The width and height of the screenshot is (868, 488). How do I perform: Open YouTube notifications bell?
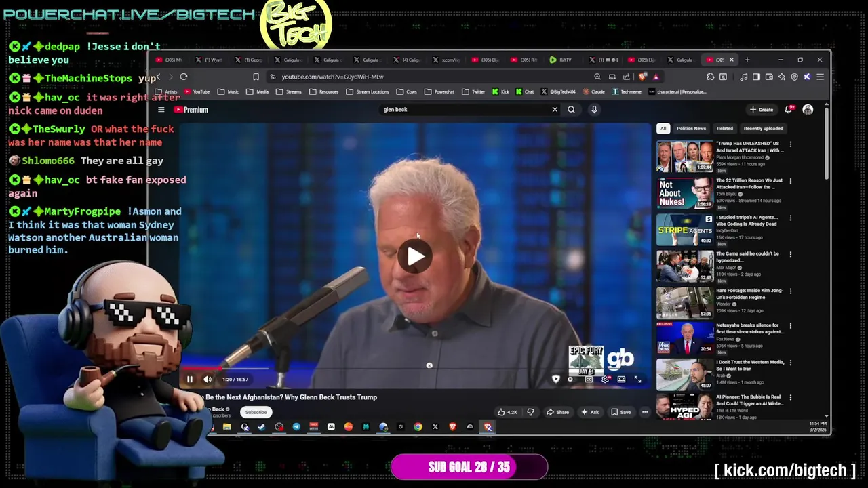pos(789,110)
